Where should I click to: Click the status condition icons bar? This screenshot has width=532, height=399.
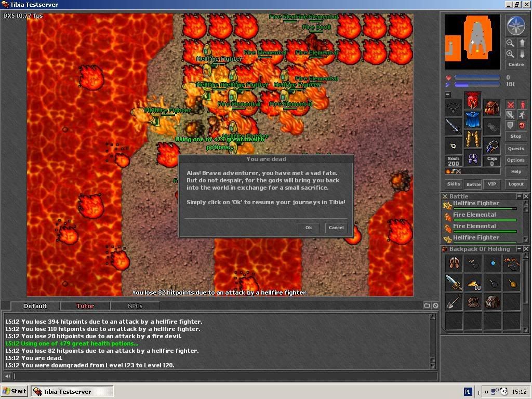tap(473, 171)
